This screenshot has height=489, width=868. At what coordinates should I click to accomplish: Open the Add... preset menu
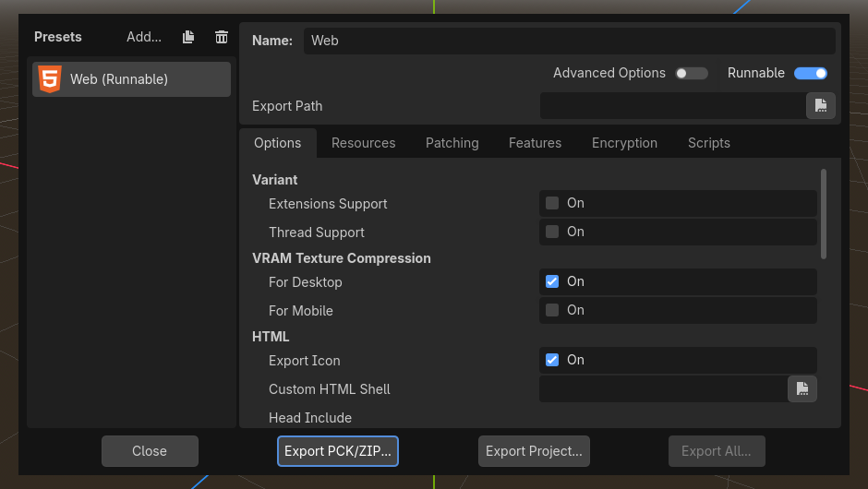pyautogui.click(x=144, y=37)
